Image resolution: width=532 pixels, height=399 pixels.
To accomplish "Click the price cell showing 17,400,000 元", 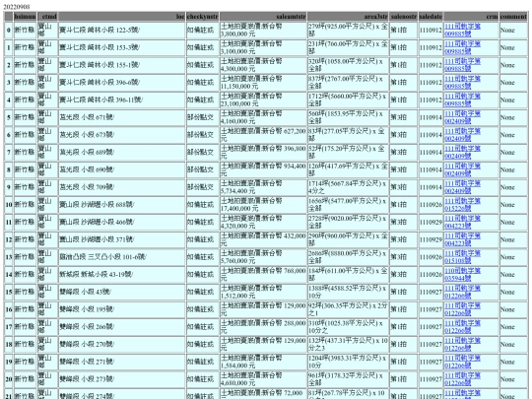I will tap(263, 205).
